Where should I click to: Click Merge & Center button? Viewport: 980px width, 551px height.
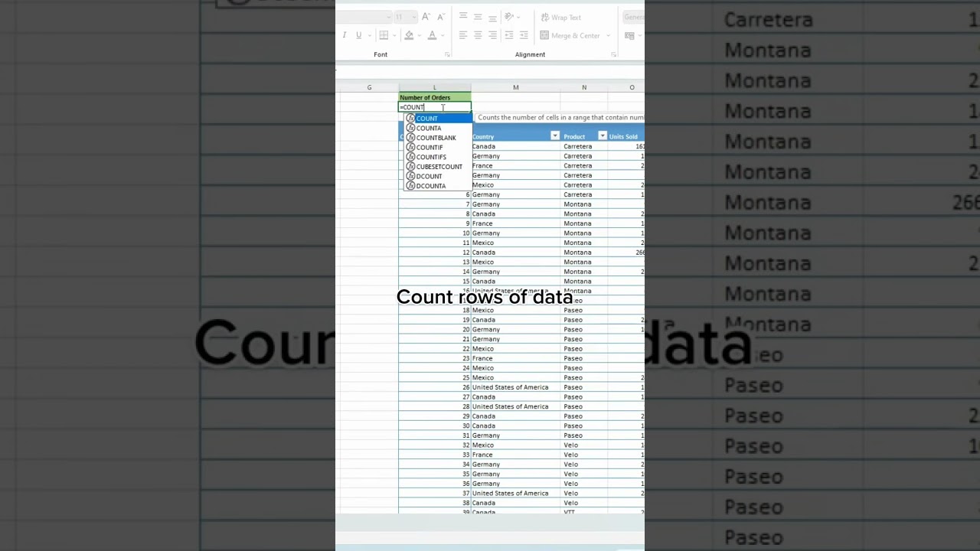click(569, 35)
